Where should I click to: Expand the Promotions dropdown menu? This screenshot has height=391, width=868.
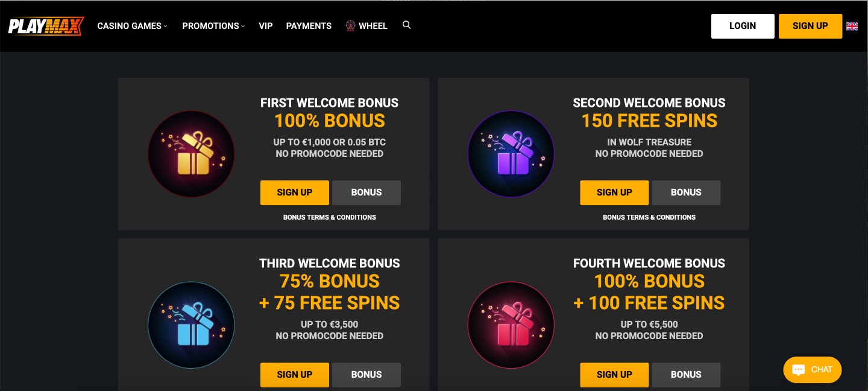coord(213,26)
